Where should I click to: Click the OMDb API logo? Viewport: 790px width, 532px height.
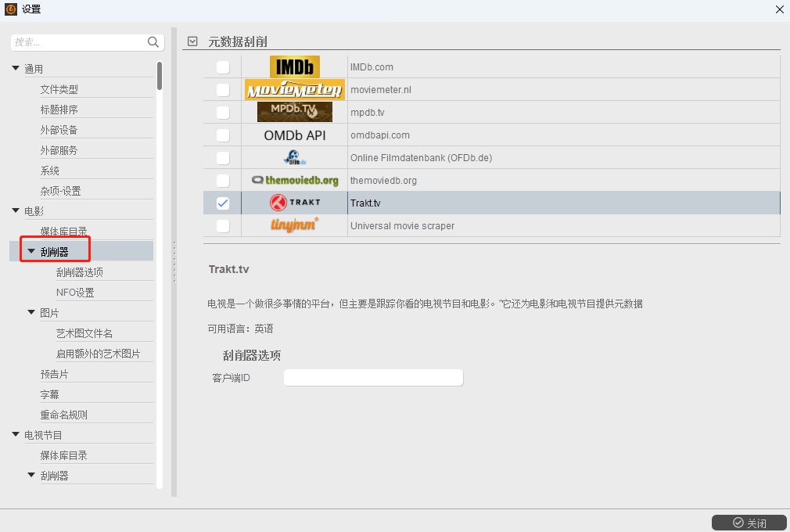(x=295, y=135)
